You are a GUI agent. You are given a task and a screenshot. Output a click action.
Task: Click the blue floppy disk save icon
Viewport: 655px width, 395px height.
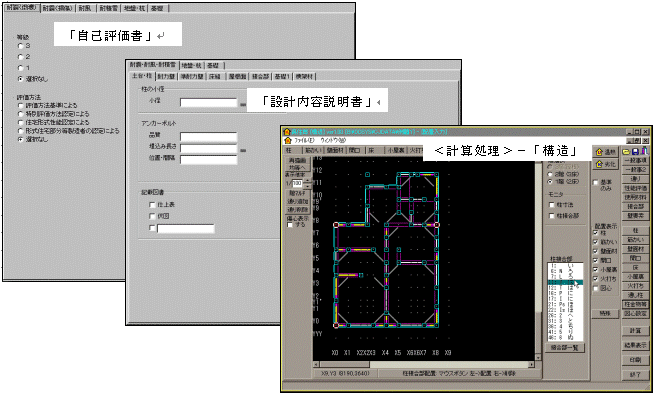pos(635,152)
